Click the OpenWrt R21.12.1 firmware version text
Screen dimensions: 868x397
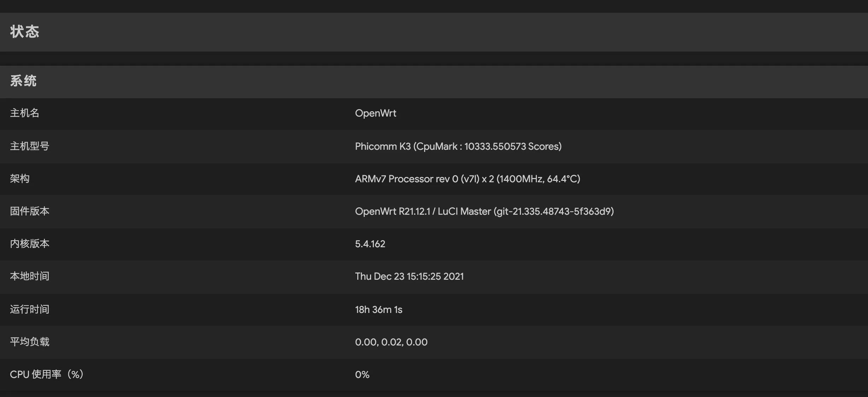pyautogui.click(x=484, y=211)
